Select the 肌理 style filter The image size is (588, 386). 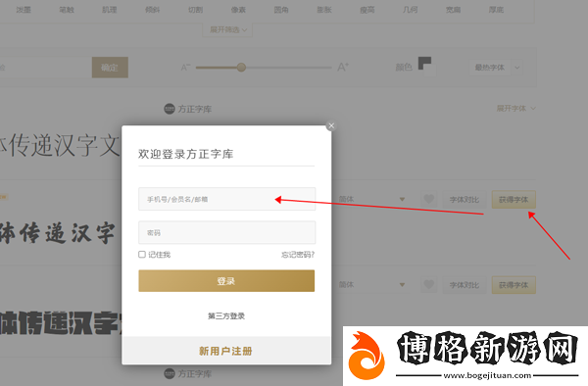[110, 10]
